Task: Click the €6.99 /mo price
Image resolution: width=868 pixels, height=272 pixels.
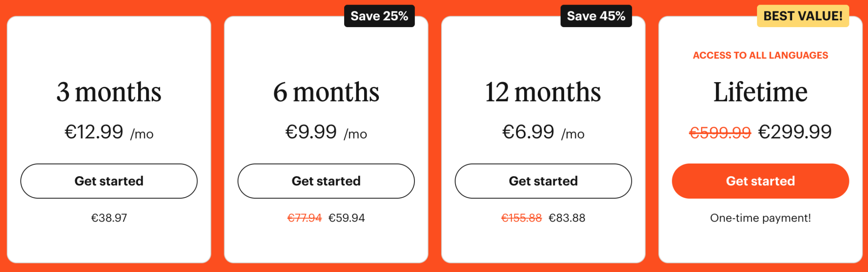Action: (543, 132)
